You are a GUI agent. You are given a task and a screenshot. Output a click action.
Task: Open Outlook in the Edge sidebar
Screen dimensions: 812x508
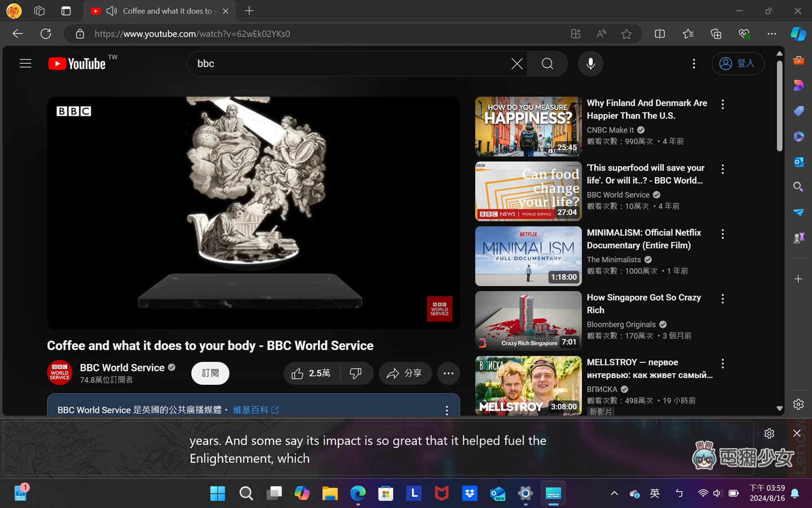click(x=798, y=162)
